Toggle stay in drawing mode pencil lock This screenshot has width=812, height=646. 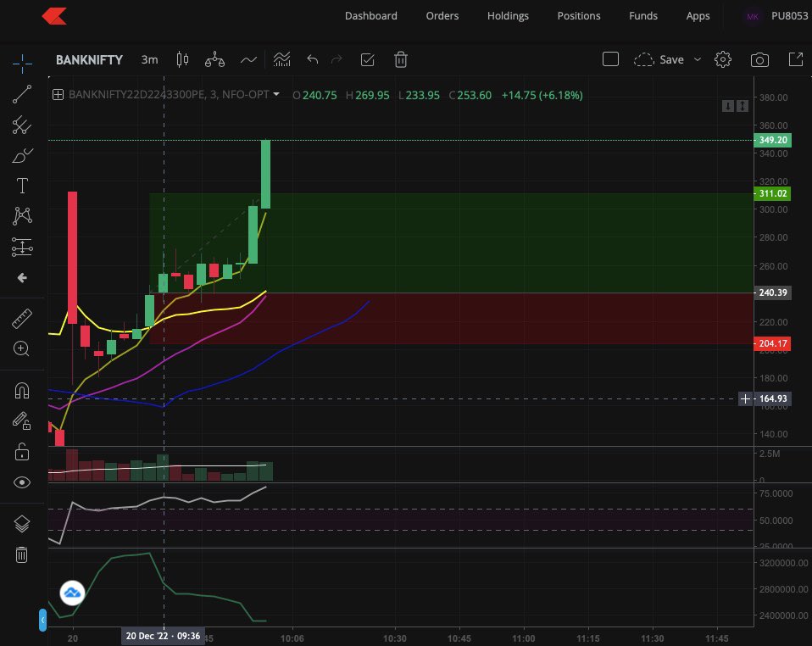point(22,420)
